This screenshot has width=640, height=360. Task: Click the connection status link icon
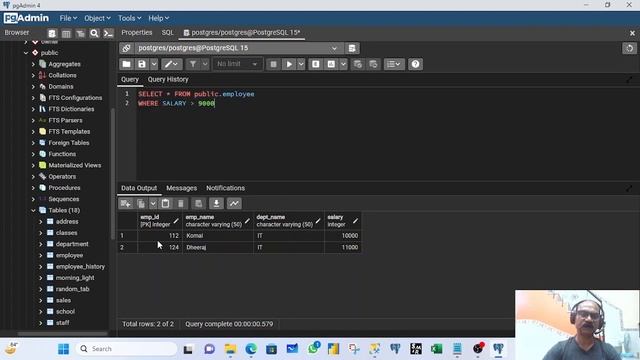click(127, 48)
